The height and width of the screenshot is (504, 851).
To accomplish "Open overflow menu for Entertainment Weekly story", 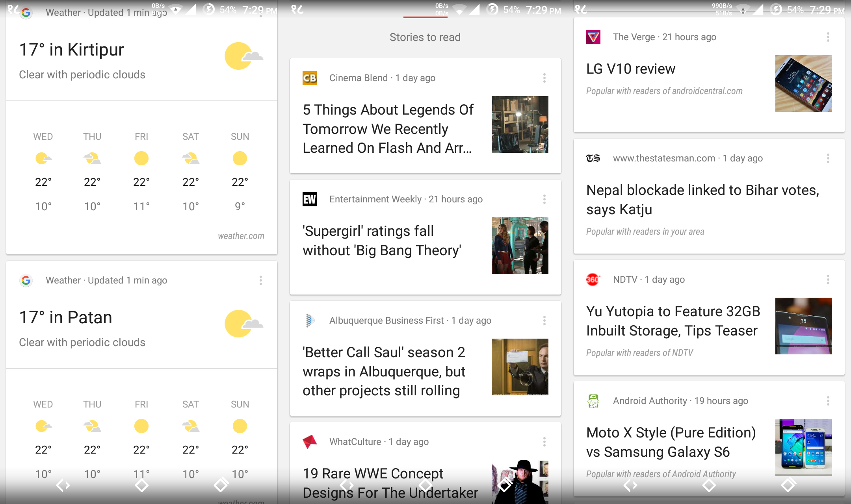I will 544,199.
